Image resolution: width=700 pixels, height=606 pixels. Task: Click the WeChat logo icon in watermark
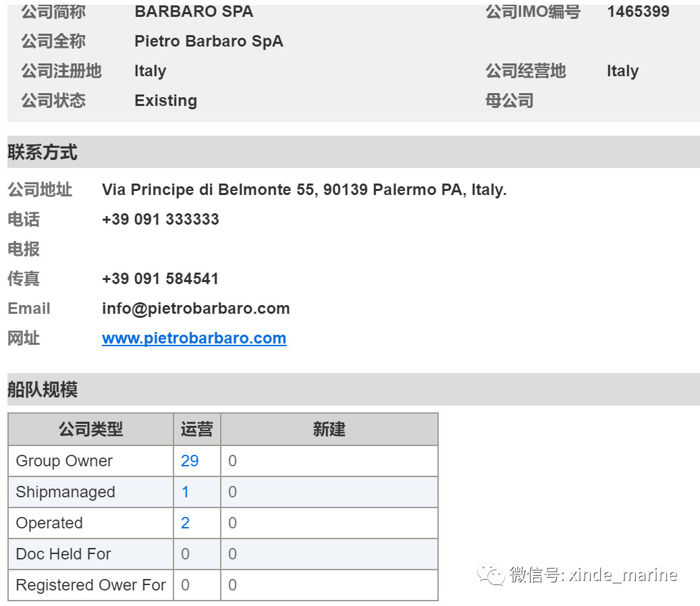[x=490, y=574]
